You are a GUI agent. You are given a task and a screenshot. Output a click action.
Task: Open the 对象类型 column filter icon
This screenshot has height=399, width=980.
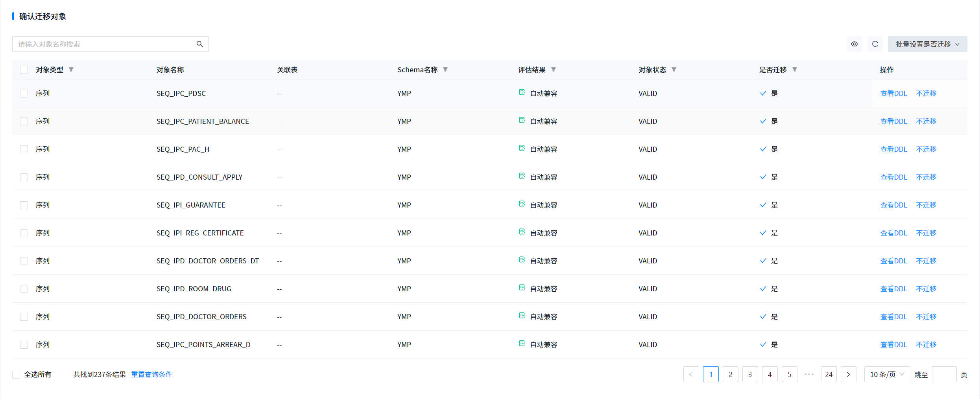click(71, 70)
